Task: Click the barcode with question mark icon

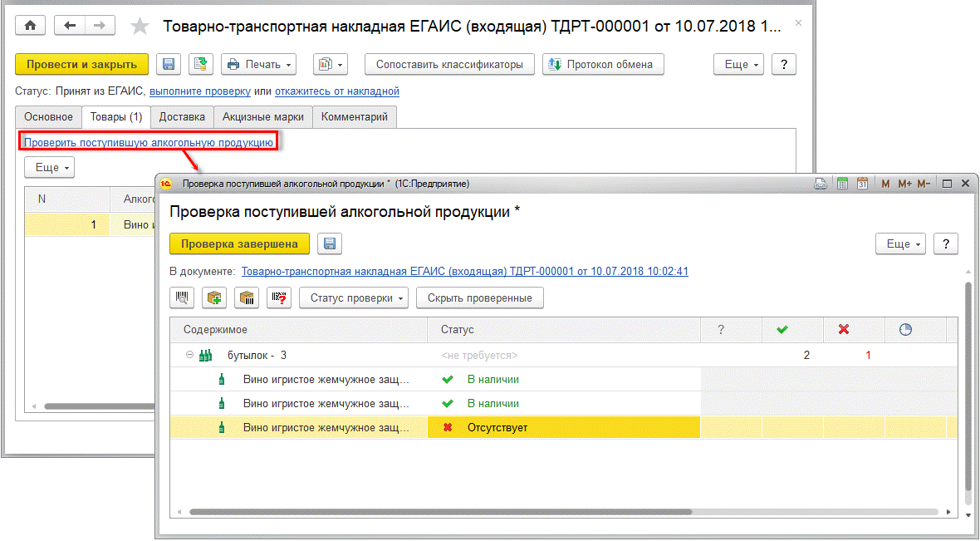Action: point(279,298)
